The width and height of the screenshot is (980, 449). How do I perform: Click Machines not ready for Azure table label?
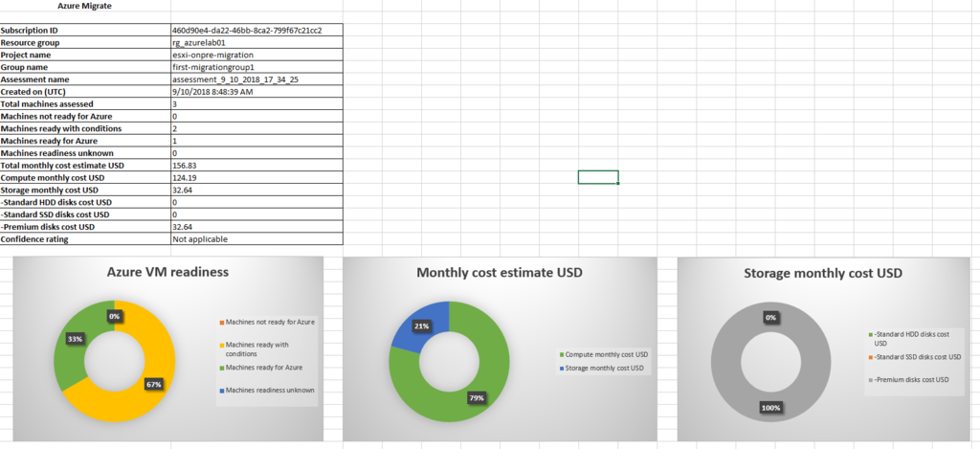click(x=85, y=116)
